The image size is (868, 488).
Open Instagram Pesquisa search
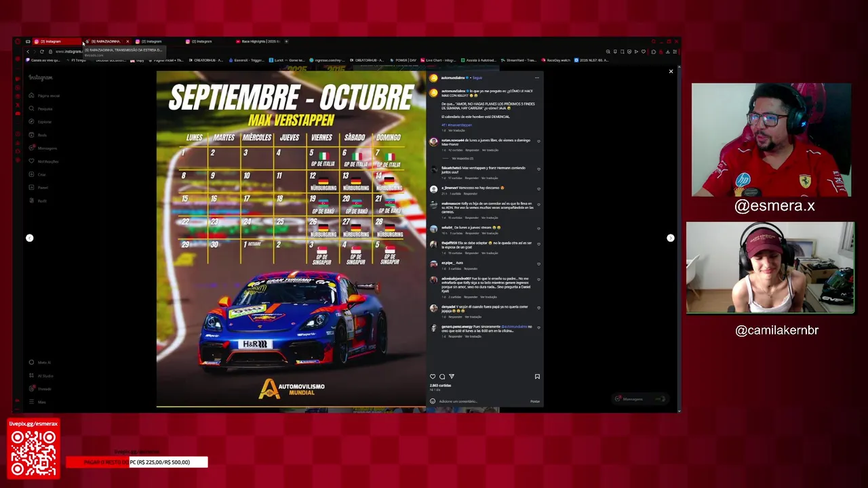(41, 108)
